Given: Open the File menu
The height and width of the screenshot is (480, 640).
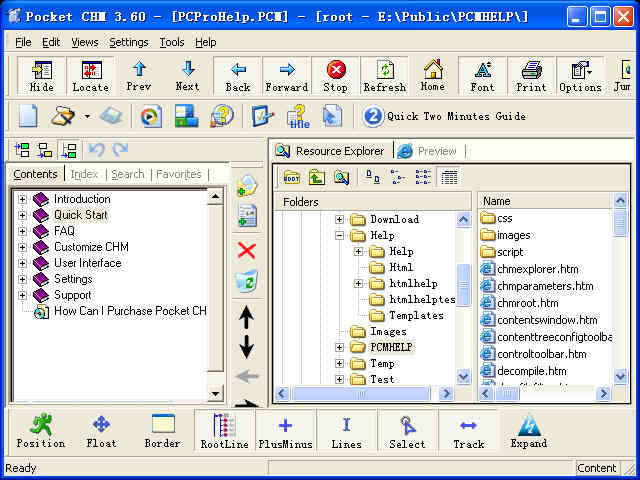Looking at the screenshot, I should tap(23, 42).
